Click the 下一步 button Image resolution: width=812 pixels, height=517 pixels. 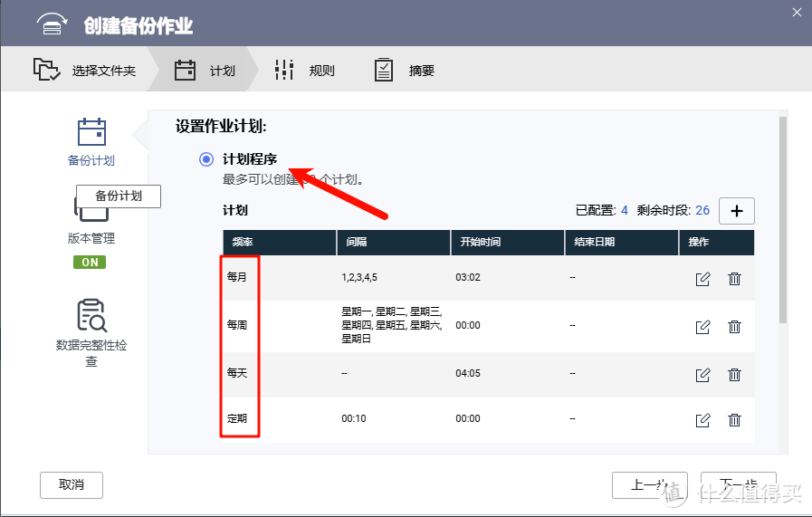(739, 485)
